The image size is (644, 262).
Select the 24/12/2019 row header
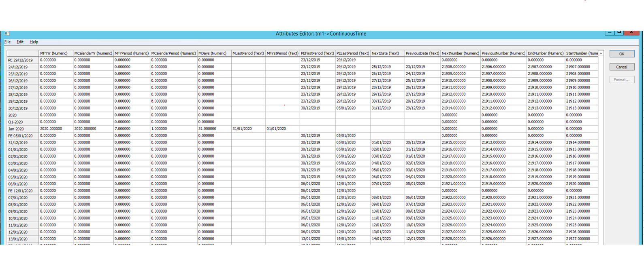tap(23, 67)
